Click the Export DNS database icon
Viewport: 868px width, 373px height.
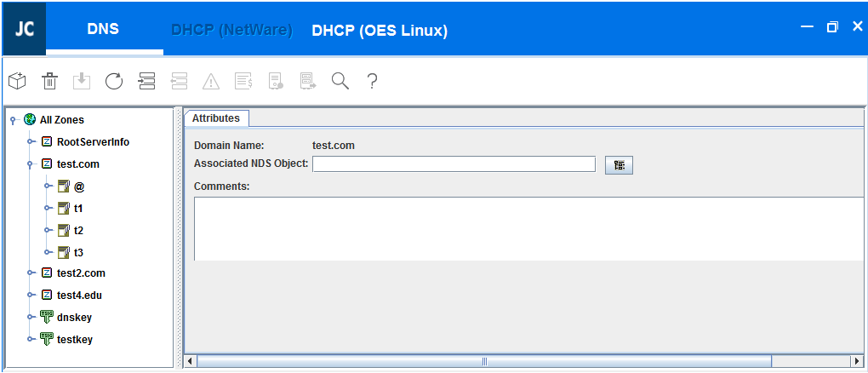(x=179, y=81)
